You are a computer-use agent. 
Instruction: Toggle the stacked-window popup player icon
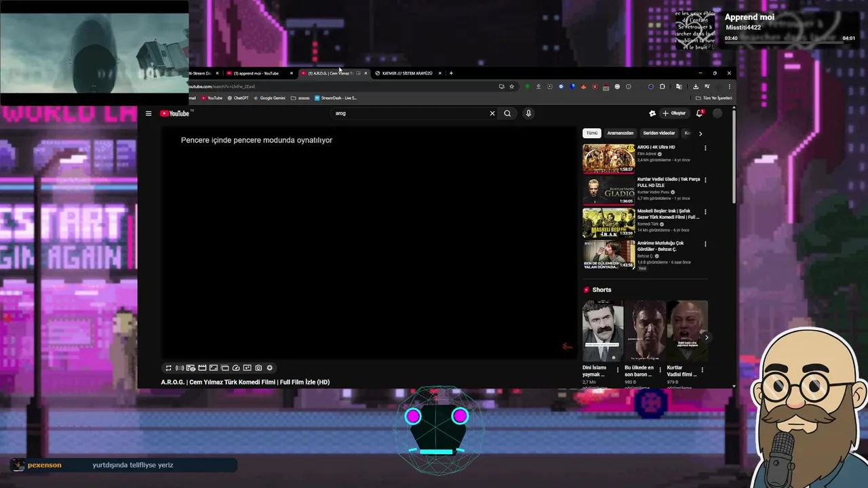point(224,368)
